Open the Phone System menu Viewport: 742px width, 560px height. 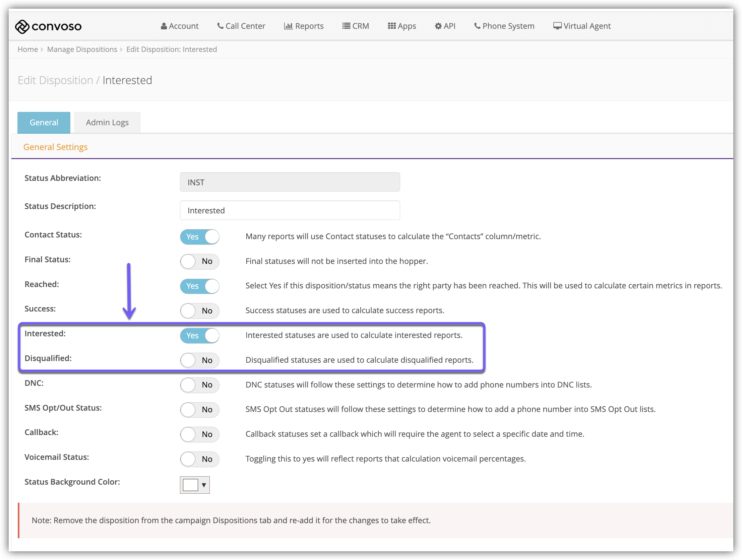click(504, 26)
